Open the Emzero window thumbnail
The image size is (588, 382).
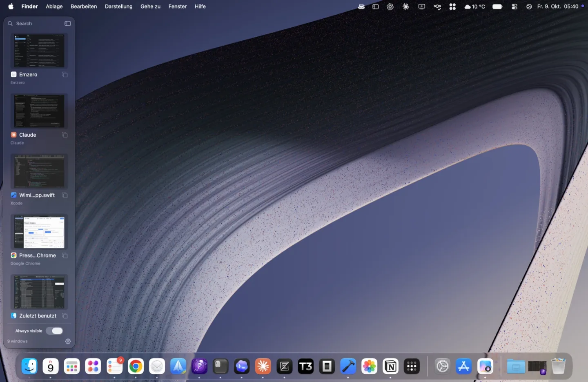click(39, 51)
